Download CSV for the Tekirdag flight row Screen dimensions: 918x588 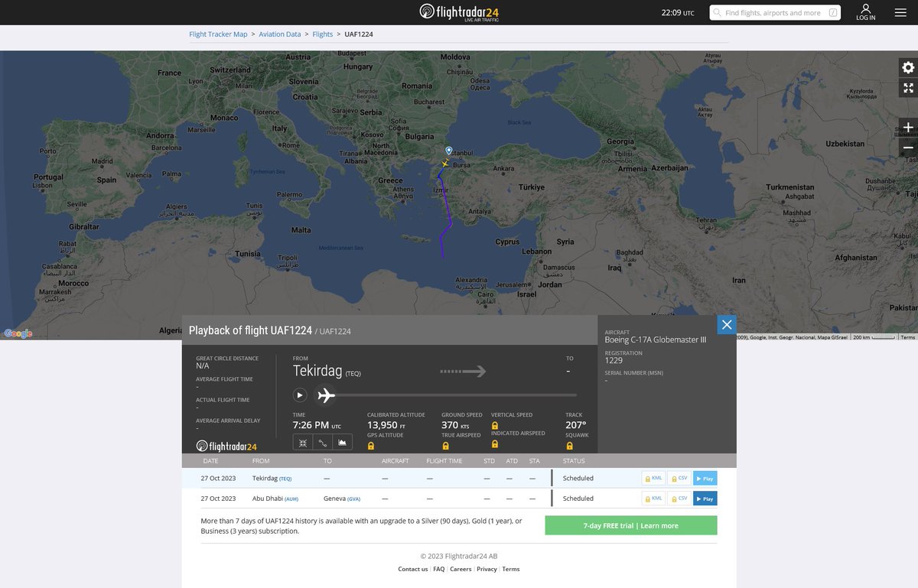coord(679,478)
